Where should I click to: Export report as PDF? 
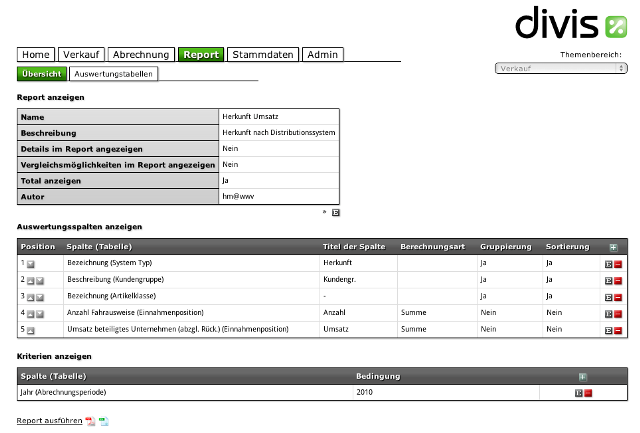pos(89,421)
